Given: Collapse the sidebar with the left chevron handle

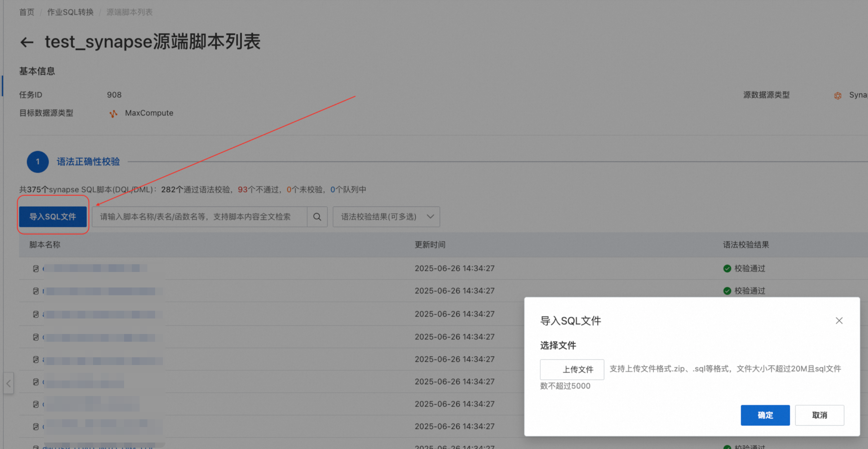Looking at the screenshot, I should [x=8, y=383].
